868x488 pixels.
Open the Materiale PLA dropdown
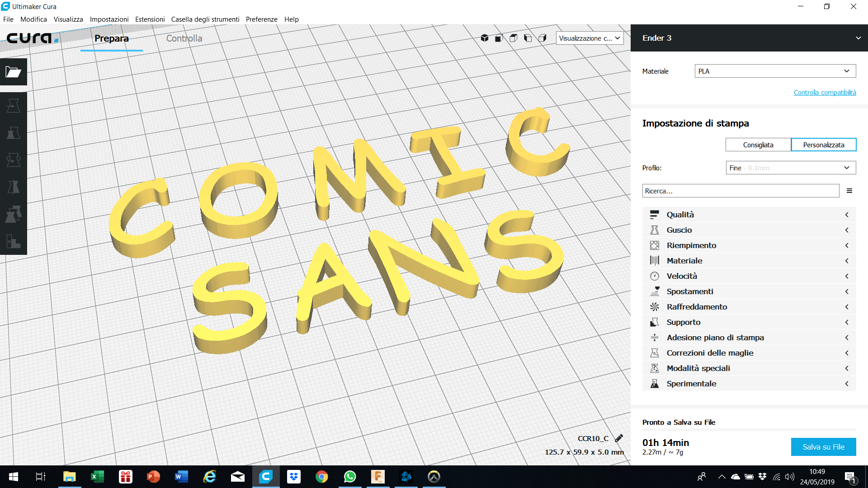[x=774, y=71]
